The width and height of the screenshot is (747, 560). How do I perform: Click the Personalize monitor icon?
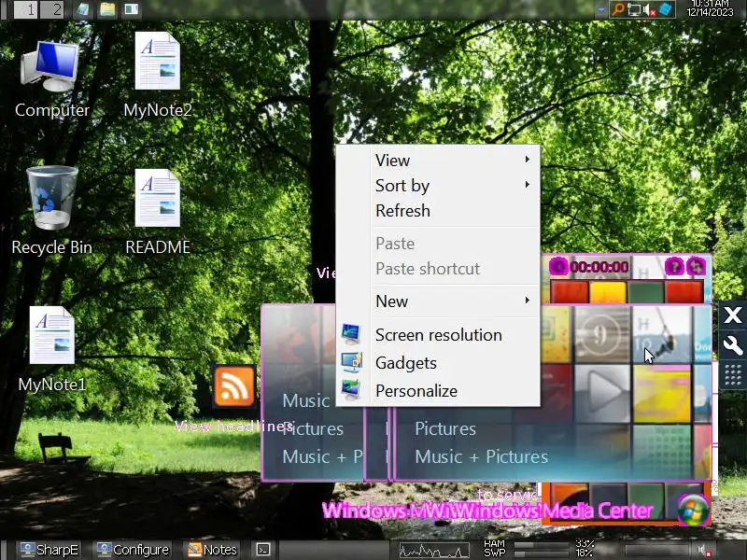coord(351,390)
